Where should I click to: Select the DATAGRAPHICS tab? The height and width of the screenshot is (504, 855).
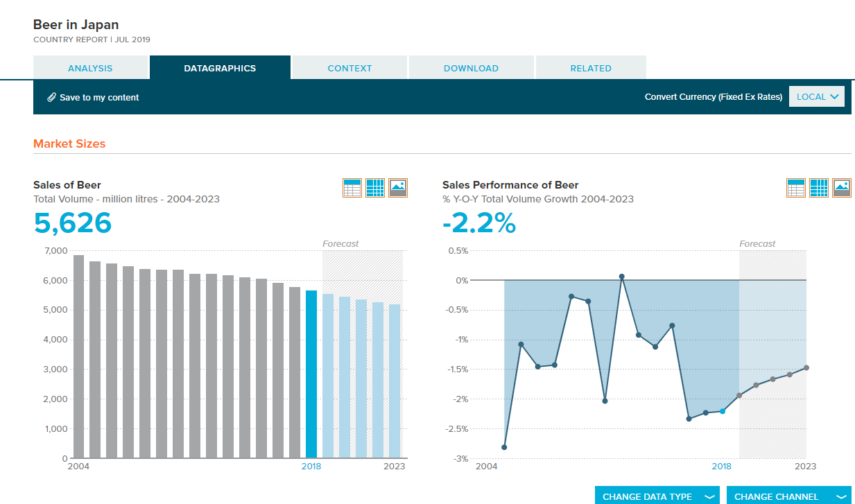(x=220, y=68)
